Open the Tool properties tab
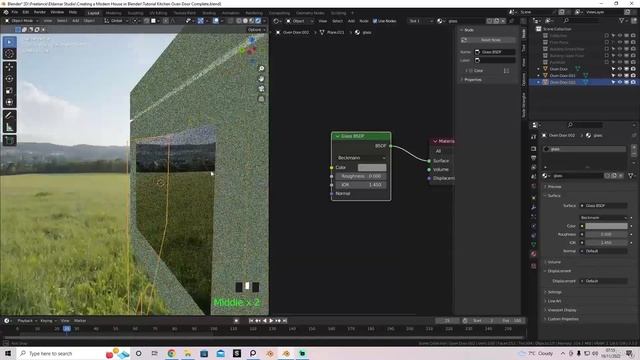The height and width of the screenshot is (360, 640). 533,137
